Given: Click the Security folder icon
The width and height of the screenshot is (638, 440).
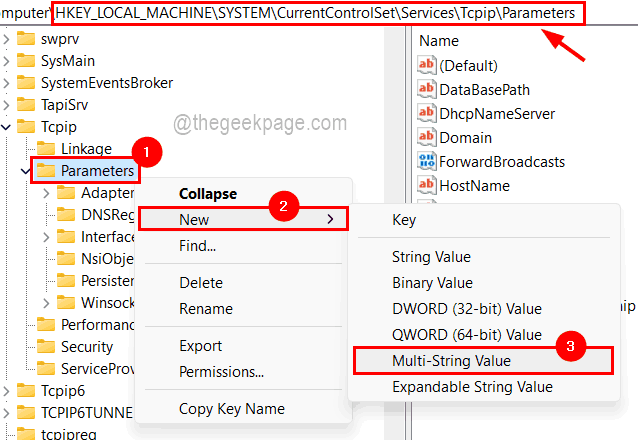Looking at the screenshot, I should click(46, 346).
